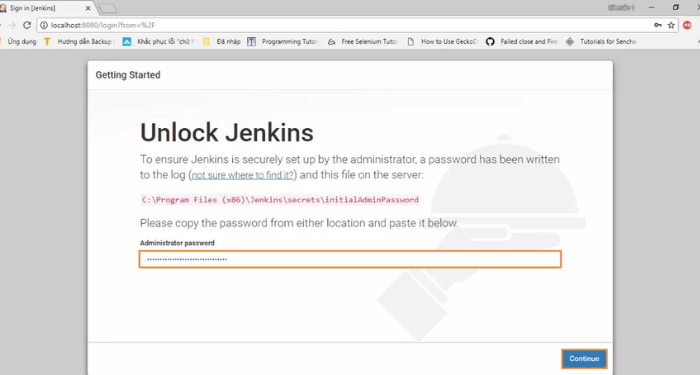The width and height of the screenshot is (700, 375).
Task: Open a new browser tab
Action: coord(107,8)
